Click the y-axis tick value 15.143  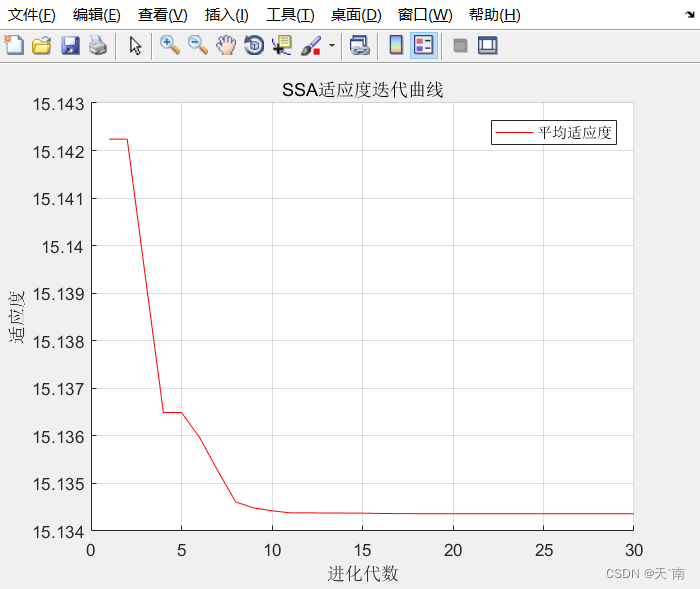click(x=58, y=104)
